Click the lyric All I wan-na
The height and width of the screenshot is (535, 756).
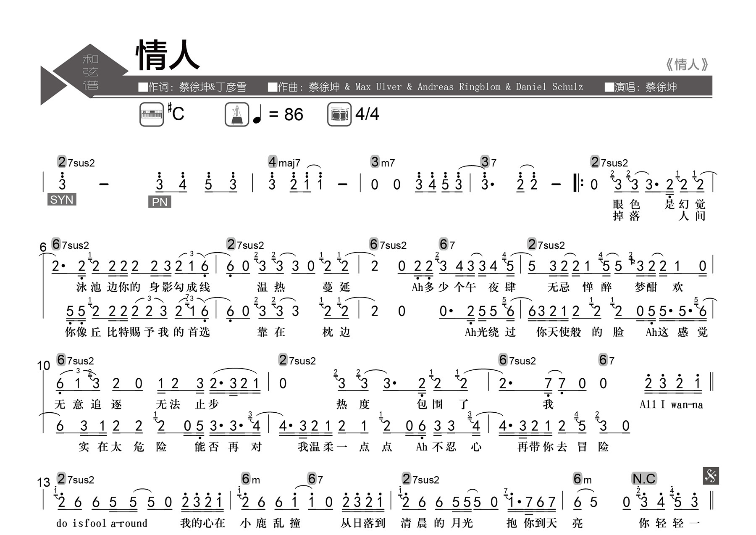(671, 405)
